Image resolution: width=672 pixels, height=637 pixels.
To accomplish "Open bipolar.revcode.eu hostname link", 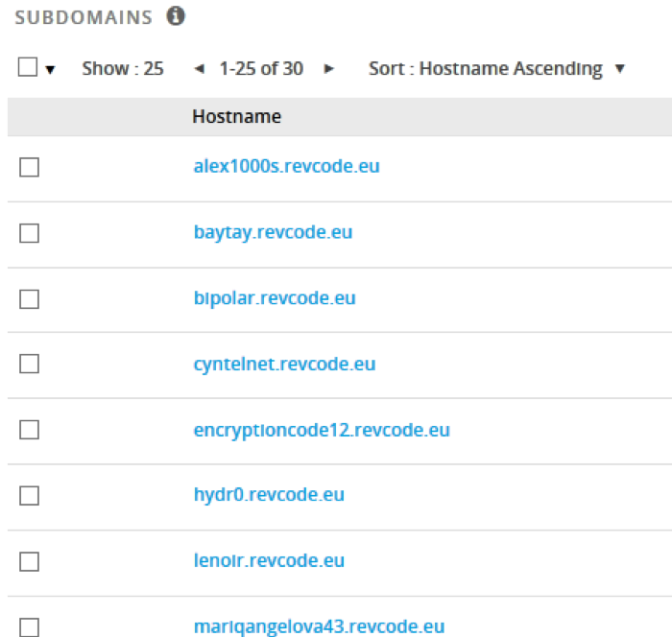I will [x=275, y=298].
